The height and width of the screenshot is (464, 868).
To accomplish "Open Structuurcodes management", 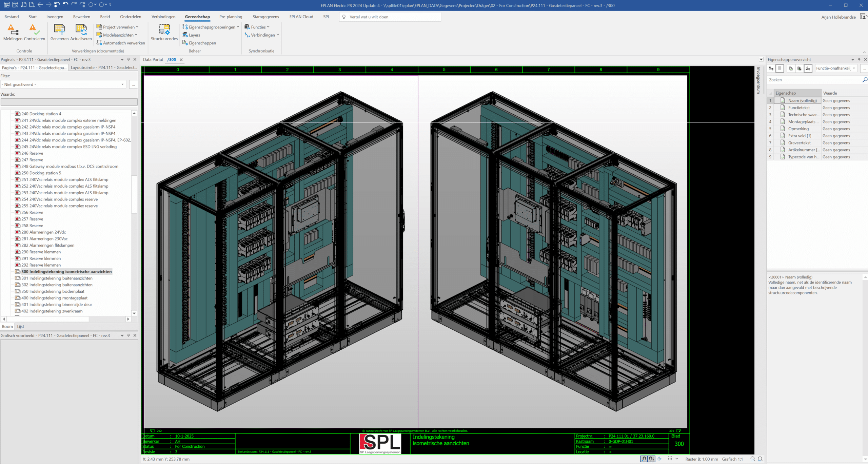I will coord(164,33).
